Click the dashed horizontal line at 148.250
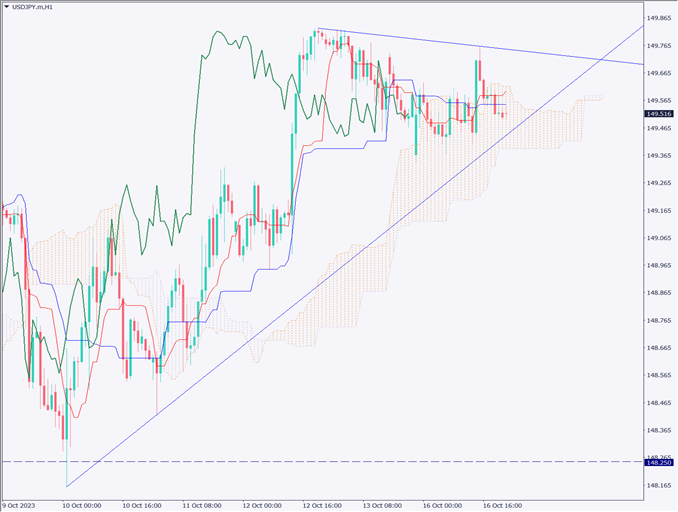The image size is (678, 512). coord(300,462)
